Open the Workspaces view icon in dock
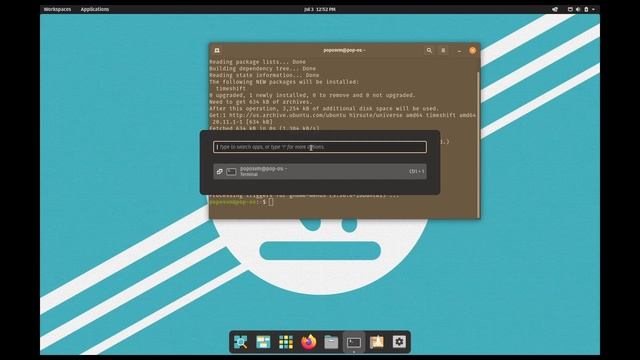The width and height of the screenshot is (640, 360). point(263,342)
